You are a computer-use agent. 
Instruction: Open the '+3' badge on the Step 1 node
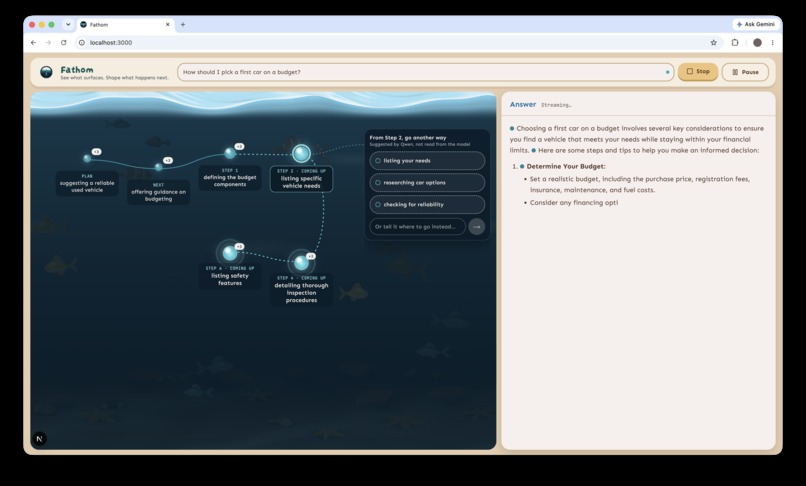pyautogui.click(x=239, y=147)
